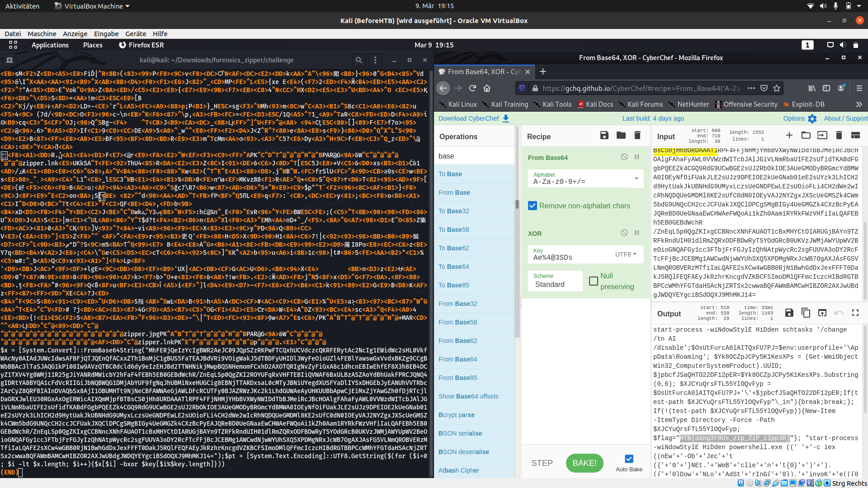The height and width of the screenshot is (488, 868).
Task: Save the recipe in CyberChef
Action: tap(604, 135)
